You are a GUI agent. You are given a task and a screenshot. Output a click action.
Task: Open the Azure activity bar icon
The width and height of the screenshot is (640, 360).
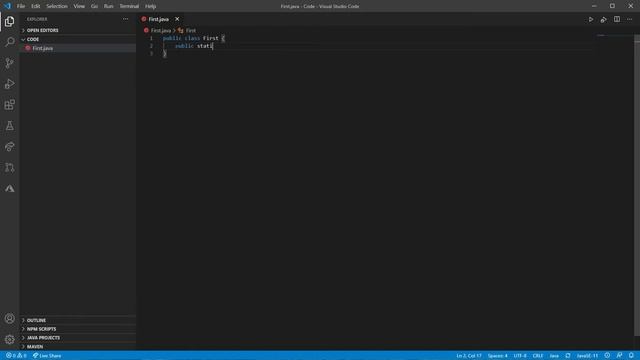point(9,189)
